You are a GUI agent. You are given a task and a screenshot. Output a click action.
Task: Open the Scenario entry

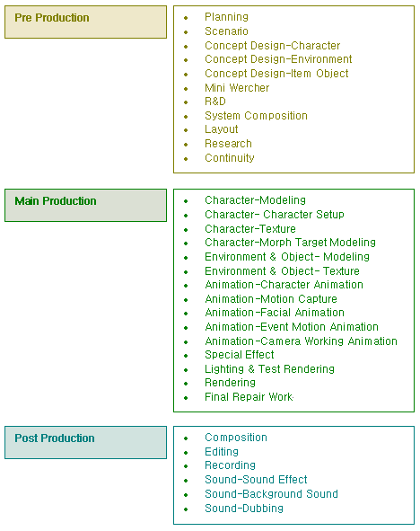point(226,31)
